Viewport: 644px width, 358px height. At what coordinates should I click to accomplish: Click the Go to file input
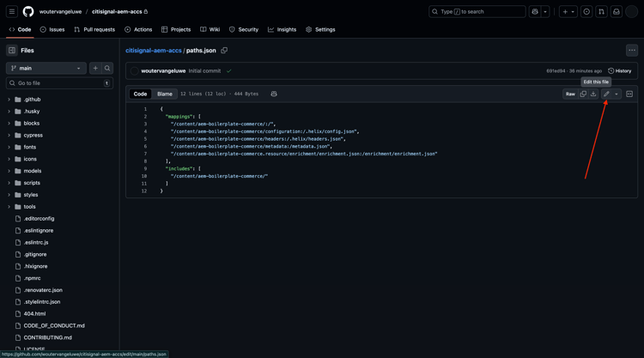[59, 83]
